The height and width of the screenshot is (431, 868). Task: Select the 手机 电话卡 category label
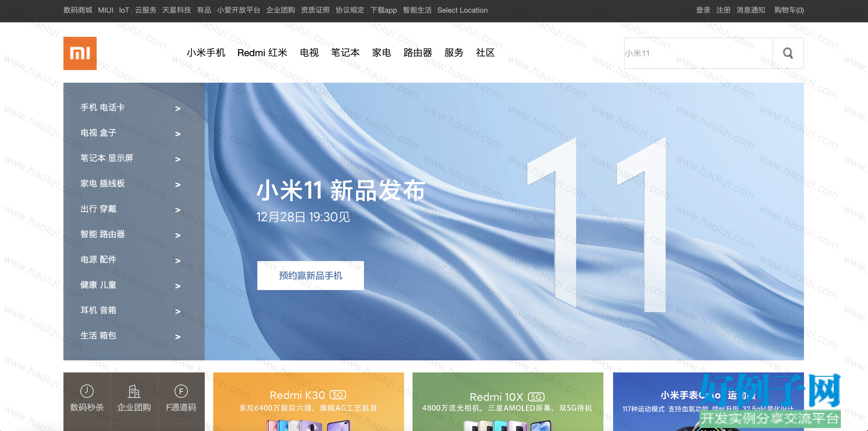coord(102,107)
